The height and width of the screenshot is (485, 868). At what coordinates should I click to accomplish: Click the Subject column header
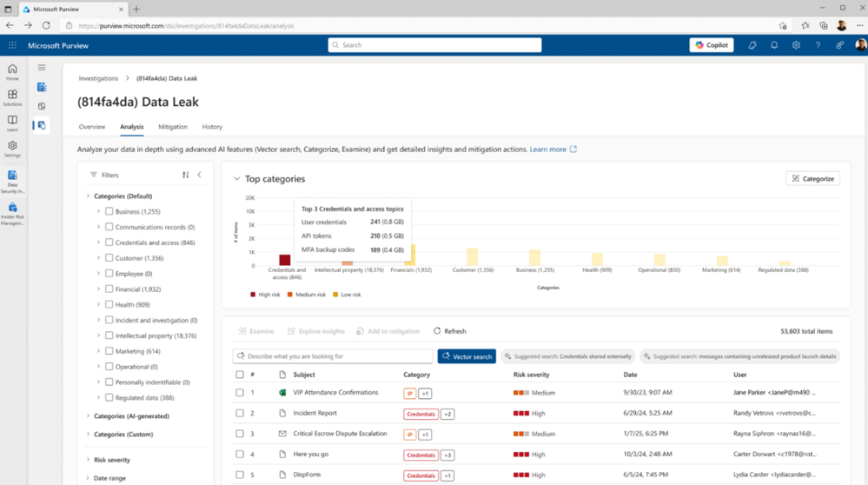click(304, 375)
